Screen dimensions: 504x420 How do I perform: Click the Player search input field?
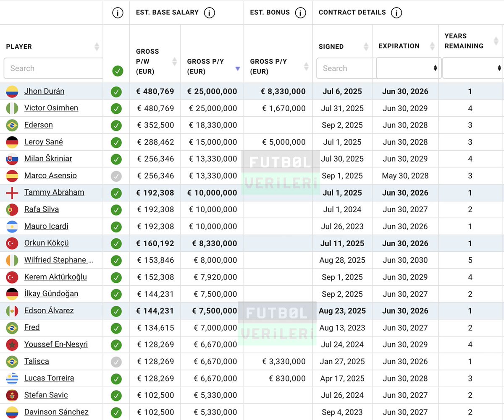pyautogui.click(x=53, y=68)
